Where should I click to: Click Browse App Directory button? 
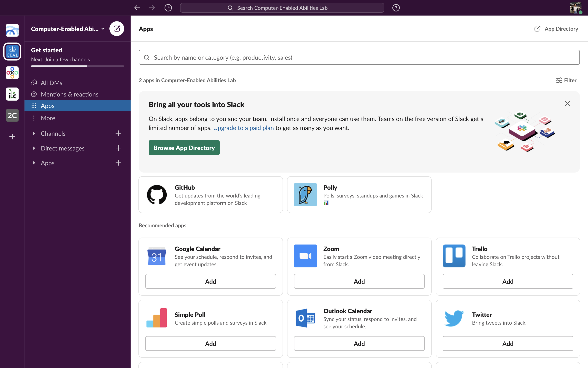[184, 148]
